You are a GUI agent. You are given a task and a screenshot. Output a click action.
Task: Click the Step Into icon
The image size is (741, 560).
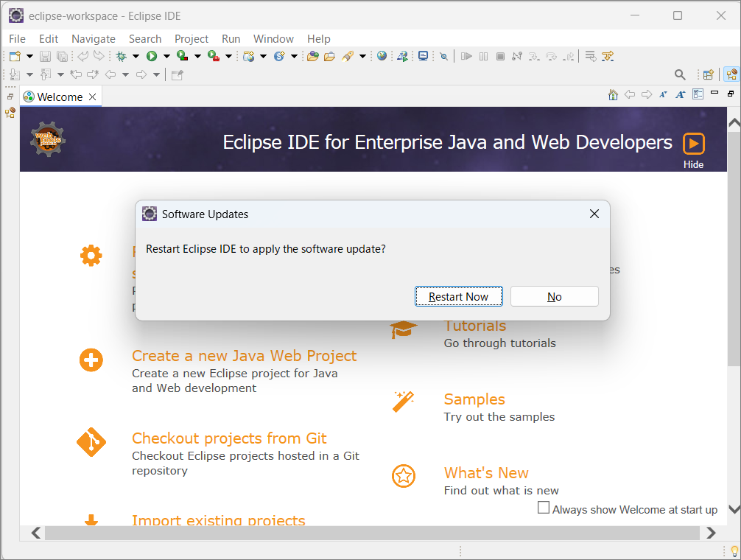coord(534,56)
